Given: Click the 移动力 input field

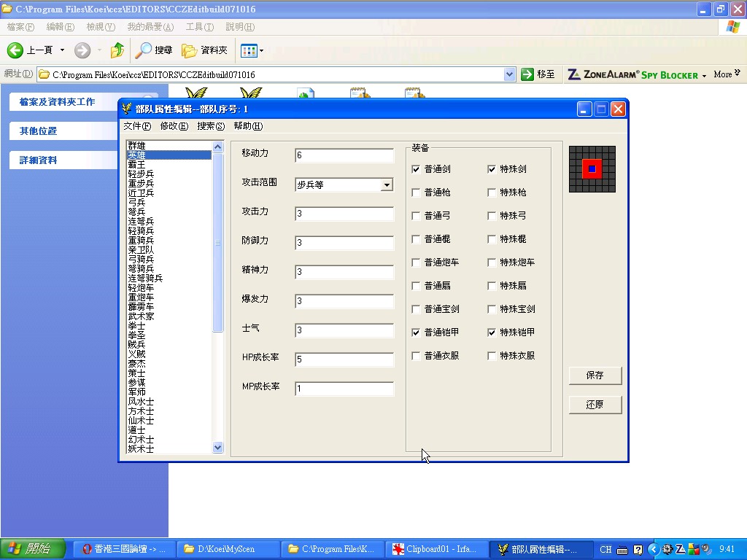Looking at the screenshot, I should pyautogui.click(x=344, y=155).
